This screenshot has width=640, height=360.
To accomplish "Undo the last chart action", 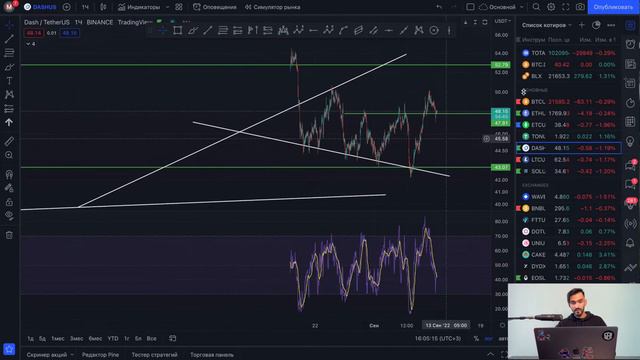I will click(x=439, y=7).
